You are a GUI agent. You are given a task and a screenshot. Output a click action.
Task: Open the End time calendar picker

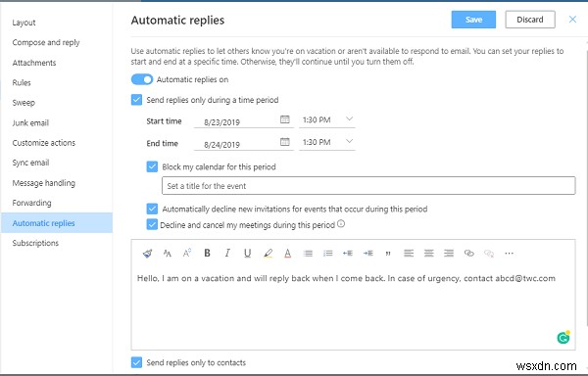click(285, 142)
